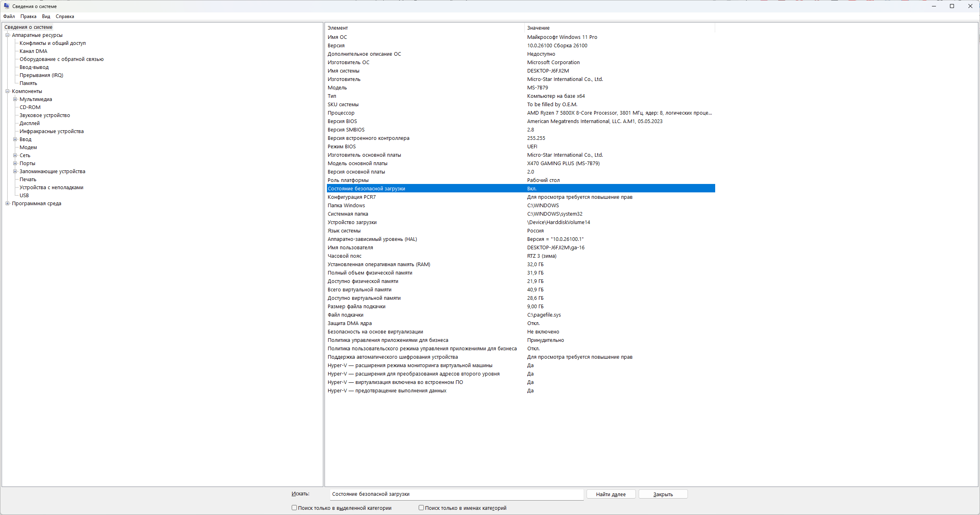Collapse the Аппаратные ресурсы tree node
980x515 pixels.
pos(7,35)
